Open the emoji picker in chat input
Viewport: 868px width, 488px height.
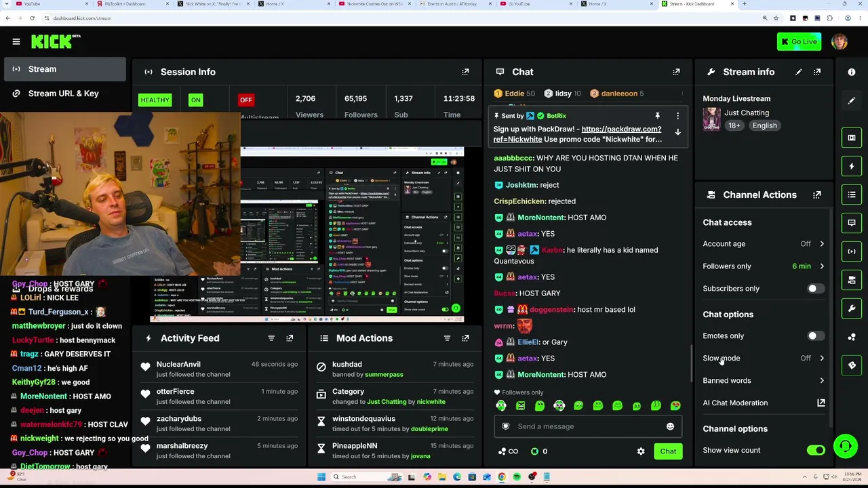click(x=670, y=426)
